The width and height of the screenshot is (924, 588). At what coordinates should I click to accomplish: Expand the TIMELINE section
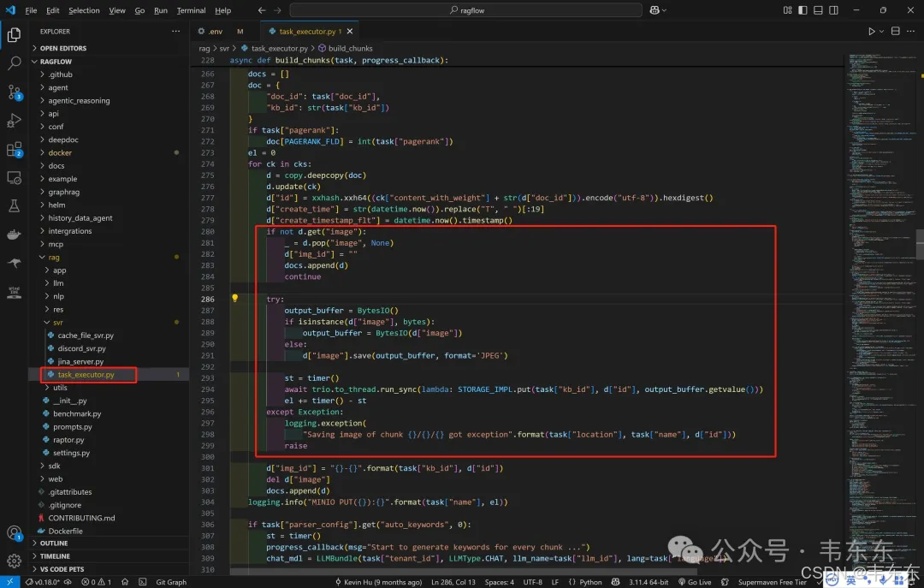coord(110,556)
